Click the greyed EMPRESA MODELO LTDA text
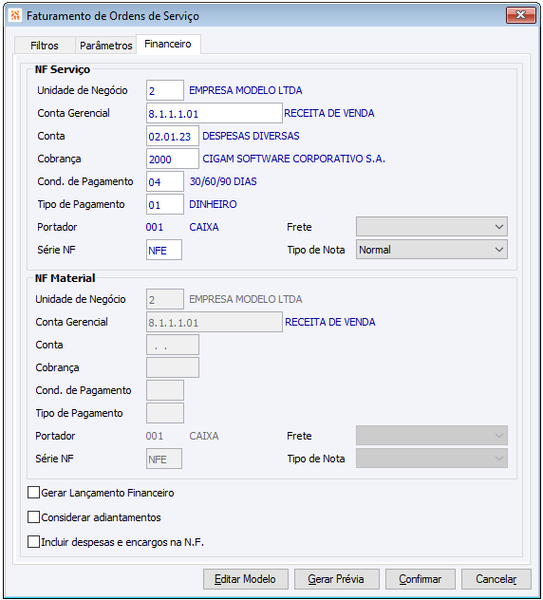 (x=246, y=299)
